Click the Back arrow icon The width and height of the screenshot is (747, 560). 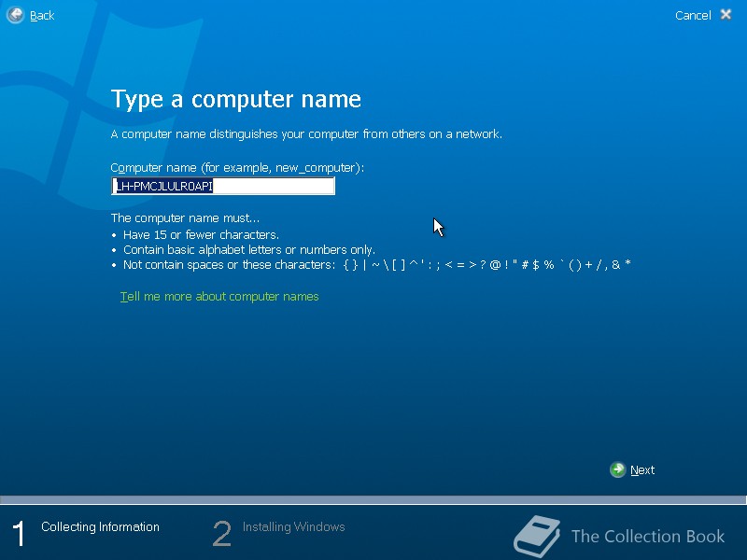(x=15, y=15)
